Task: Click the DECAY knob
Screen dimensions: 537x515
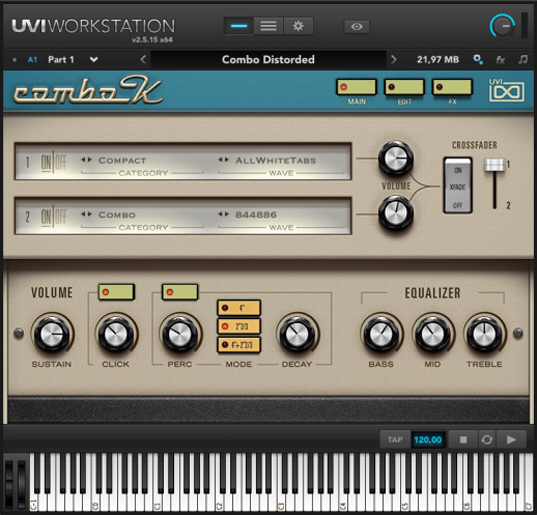Action: [x=297, y=334]
